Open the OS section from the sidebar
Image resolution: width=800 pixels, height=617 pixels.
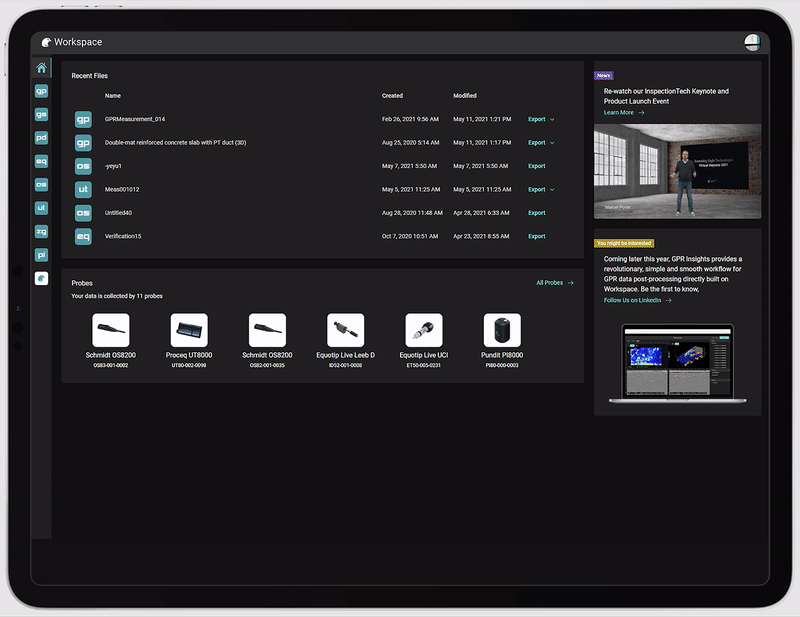coord(41,185)
